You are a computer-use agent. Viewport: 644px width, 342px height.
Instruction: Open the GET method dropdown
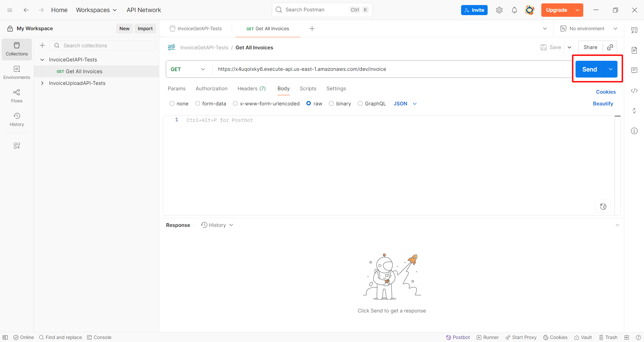(x=188, y=69)
